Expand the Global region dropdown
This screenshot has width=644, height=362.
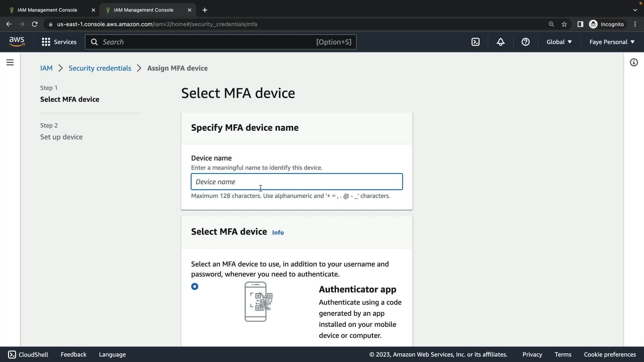(559, 42)
